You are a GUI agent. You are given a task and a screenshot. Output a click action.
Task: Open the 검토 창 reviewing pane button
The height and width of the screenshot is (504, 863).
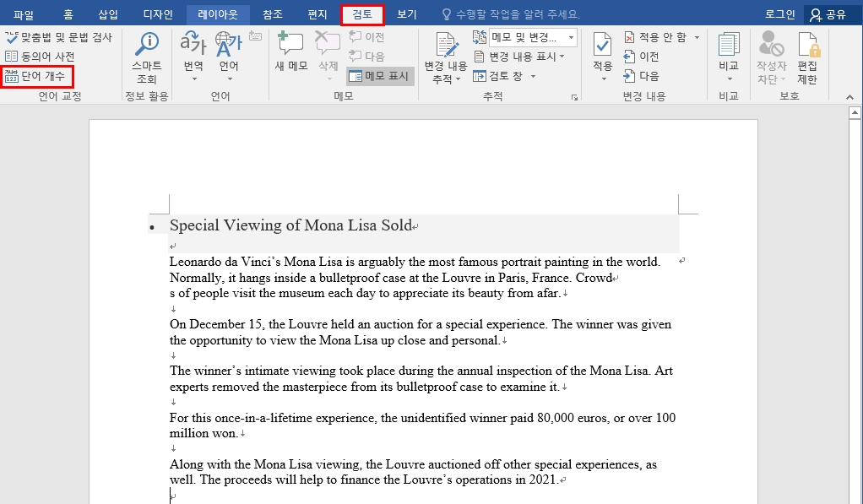point(499,76)
